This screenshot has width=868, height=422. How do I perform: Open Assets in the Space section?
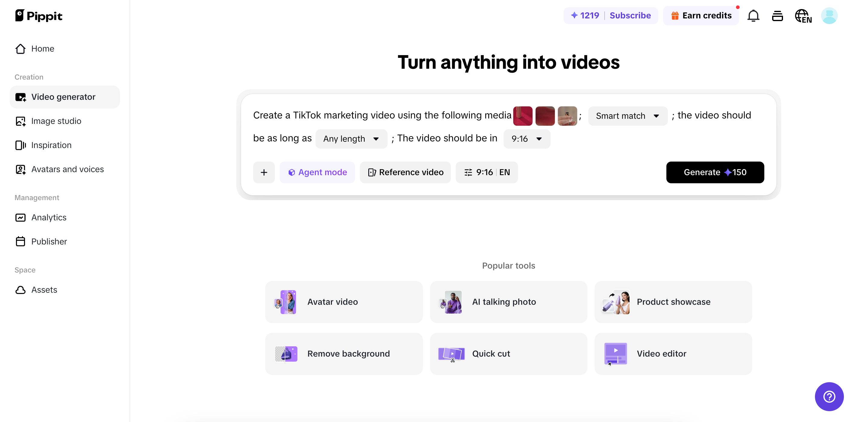tap(44, 290)
